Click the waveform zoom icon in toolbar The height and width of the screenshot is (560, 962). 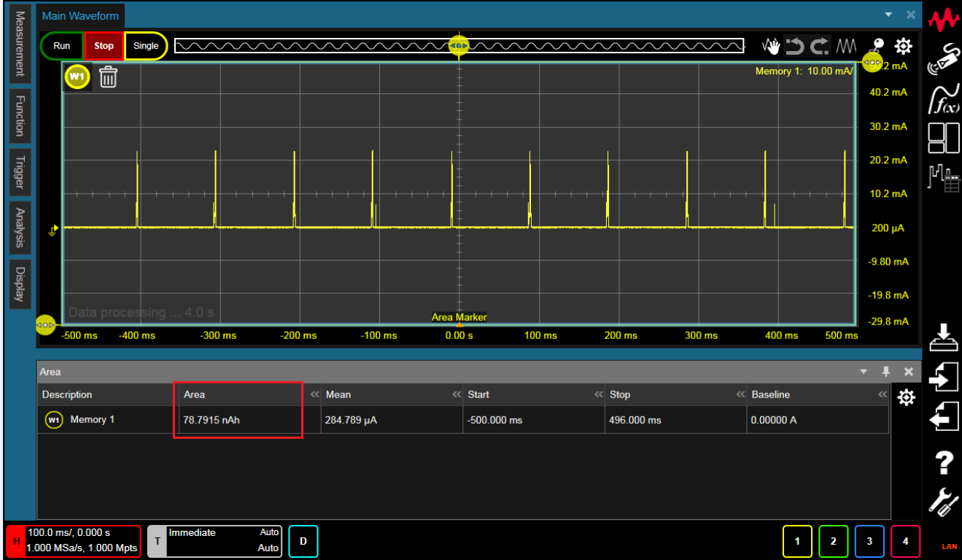tap(846, 47)
